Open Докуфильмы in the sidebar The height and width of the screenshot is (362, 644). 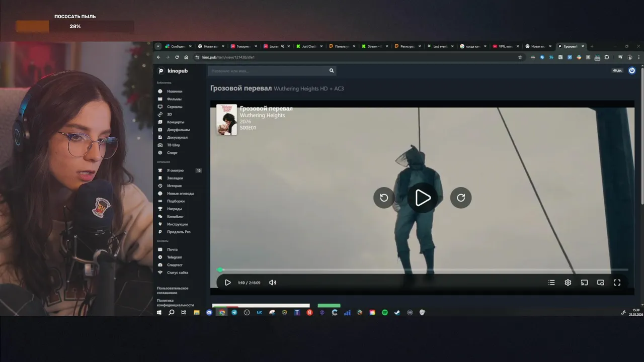pos(178,130)
